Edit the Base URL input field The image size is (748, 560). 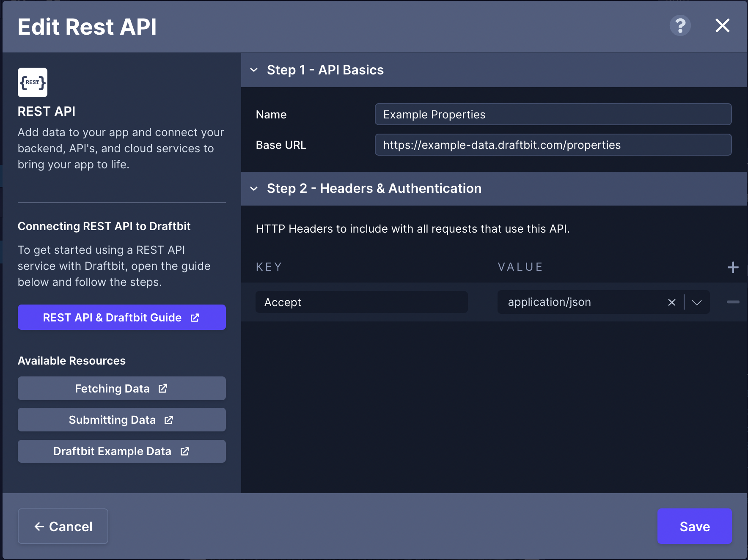point(553,145)
